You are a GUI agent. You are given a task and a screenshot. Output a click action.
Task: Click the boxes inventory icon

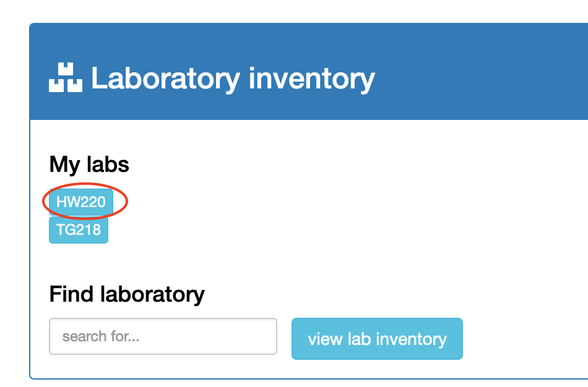point(65,78)
